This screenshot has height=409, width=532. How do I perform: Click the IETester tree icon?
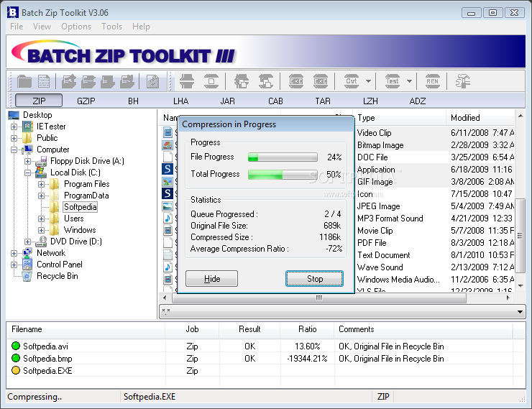(x=27, y=127)
